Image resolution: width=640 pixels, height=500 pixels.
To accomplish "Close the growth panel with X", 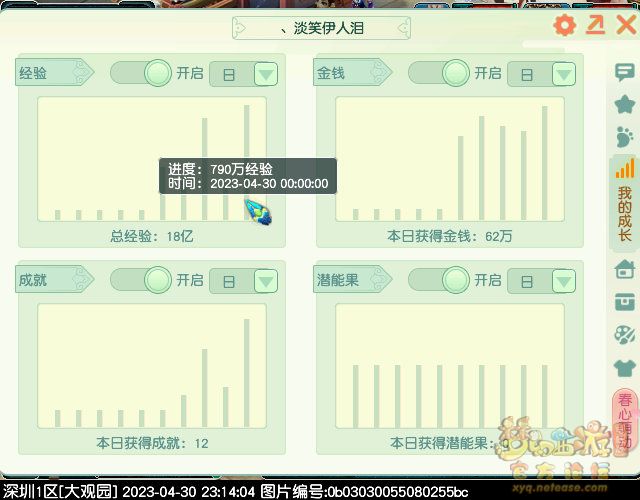I will pyautogui.click(x=626, y=26).
